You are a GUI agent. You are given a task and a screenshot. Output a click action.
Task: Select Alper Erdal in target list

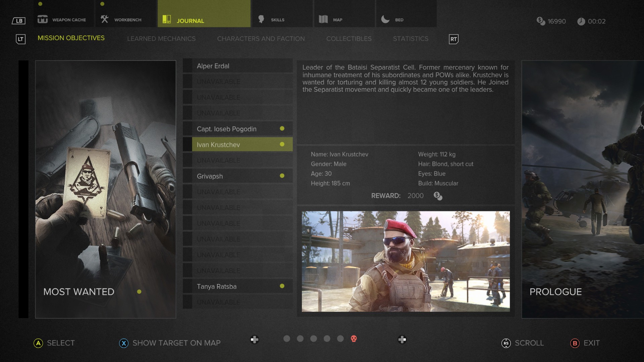coord(238,66)
